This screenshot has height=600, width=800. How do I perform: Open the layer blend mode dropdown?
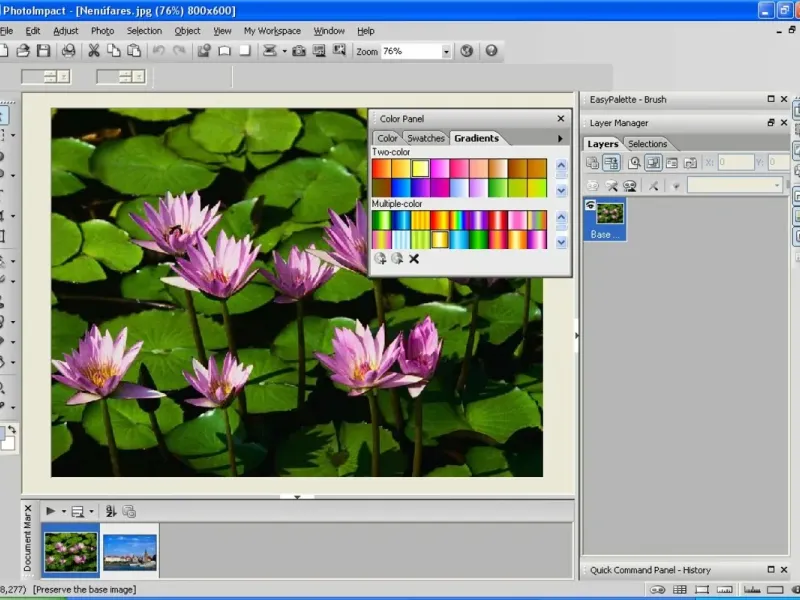776,185
